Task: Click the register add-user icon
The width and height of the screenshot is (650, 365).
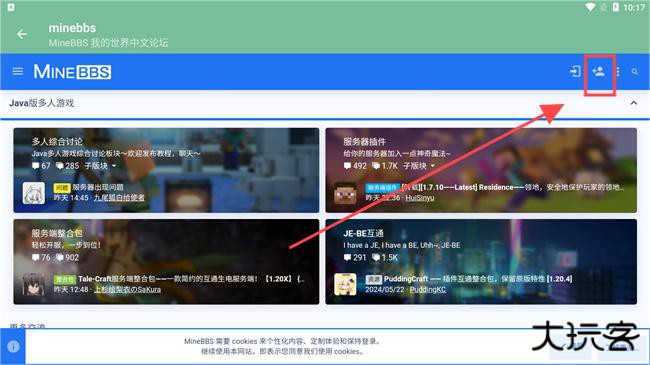Action: click(598, 72)
